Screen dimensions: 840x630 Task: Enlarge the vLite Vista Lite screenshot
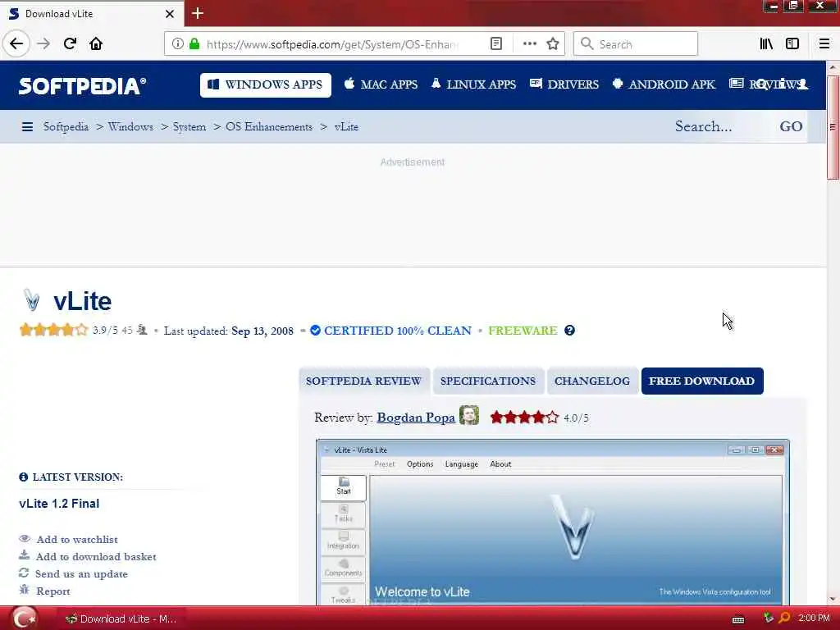[552, 523]
